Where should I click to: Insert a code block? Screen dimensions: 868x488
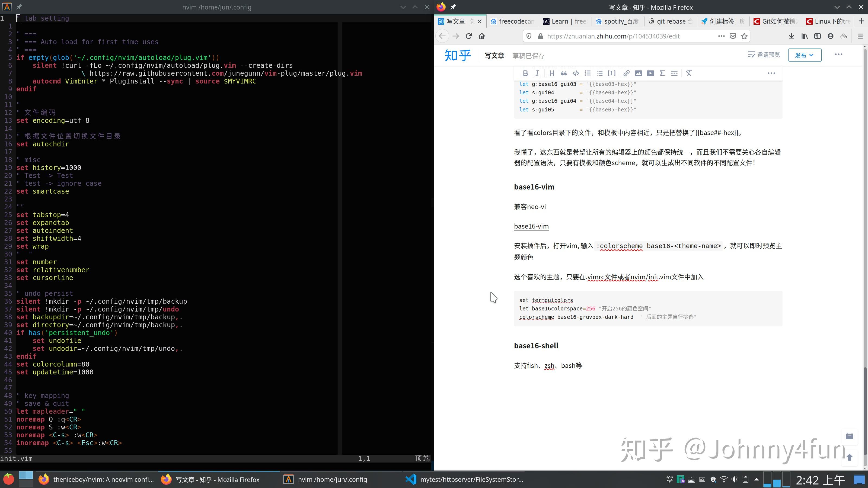coord(576,73)
